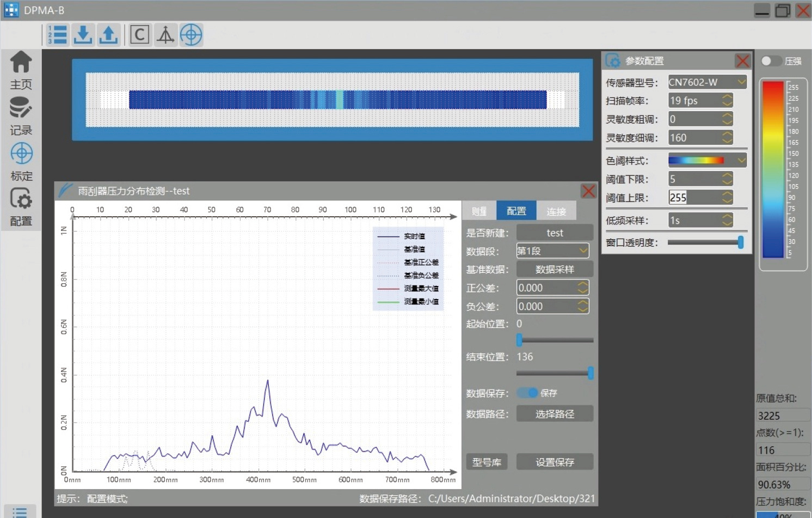
Task: Switch to the 配置 tab
Action: pyautogui.click(x=516, y=211)
